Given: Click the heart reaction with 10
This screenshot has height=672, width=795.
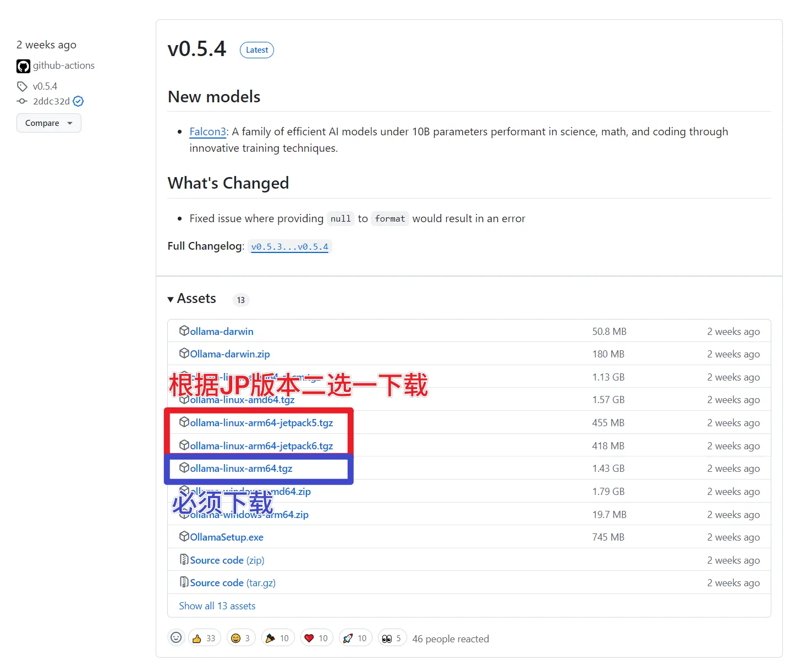Looking at the screenshot, I should point(316,638).
